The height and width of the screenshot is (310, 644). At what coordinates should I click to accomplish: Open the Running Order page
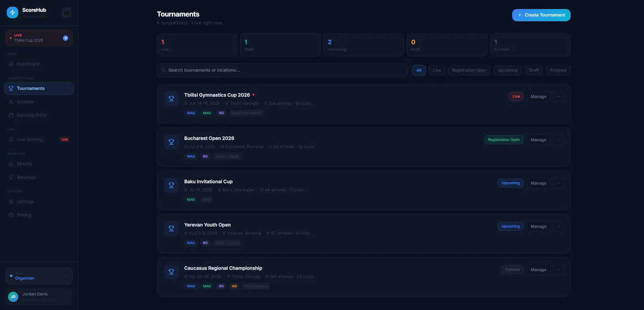[39, 115]
